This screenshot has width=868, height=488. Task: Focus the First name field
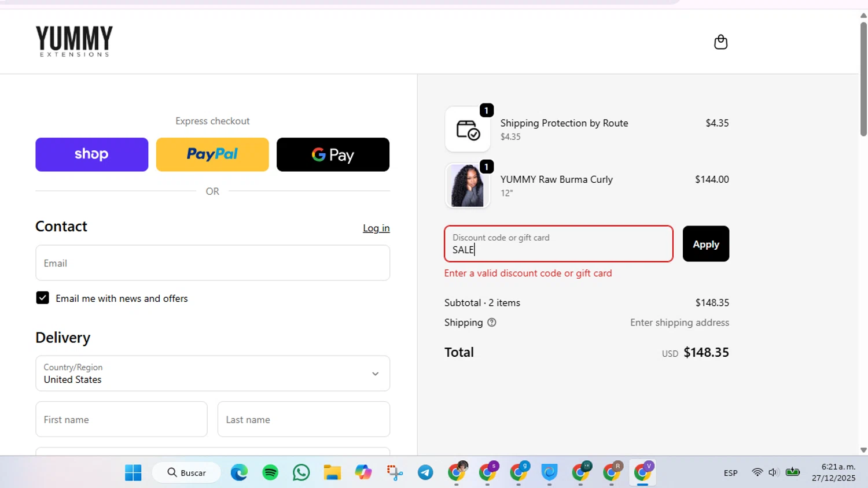pos(122,419)
